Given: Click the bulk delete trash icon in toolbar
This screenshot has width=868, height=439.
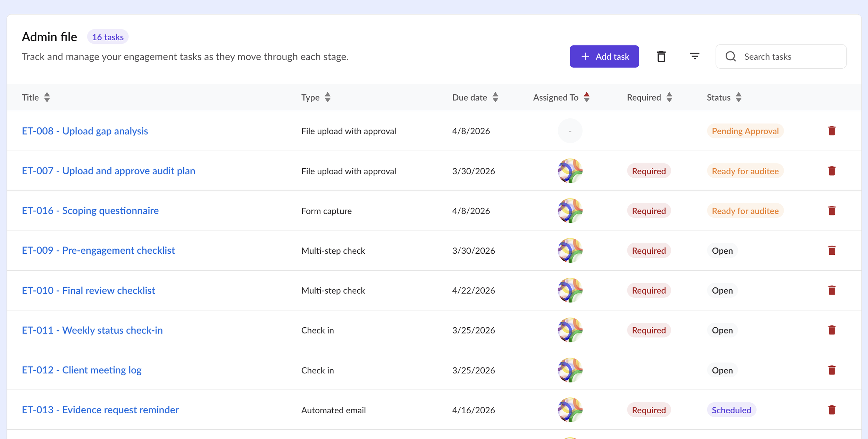Looking at the screenshot, I should [x=661, y=56].
